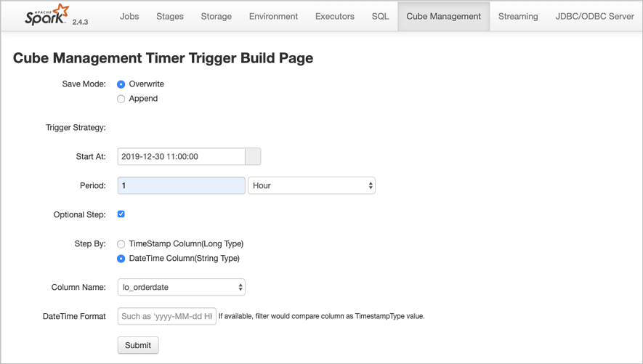The width and height of the screenshot is (643, 364).
Task: Focus the Period number field
Action: pyautogui.click(x=181, y=186)
